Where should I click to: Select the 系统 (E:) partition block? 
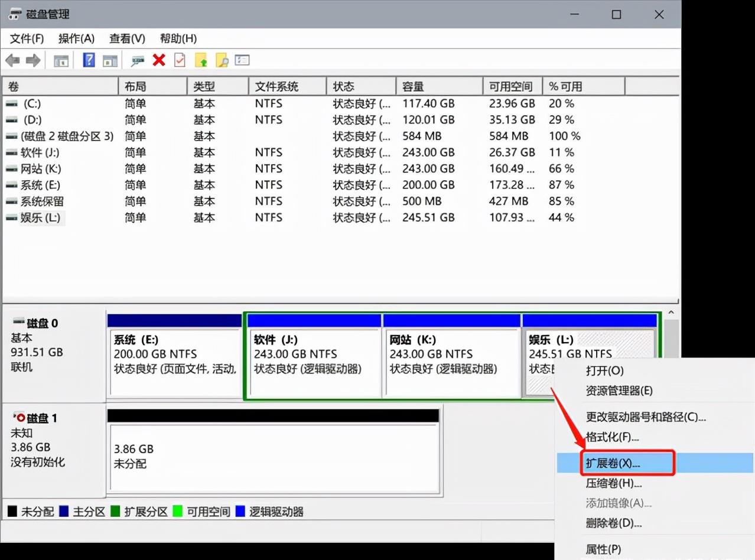click(174, 354)
